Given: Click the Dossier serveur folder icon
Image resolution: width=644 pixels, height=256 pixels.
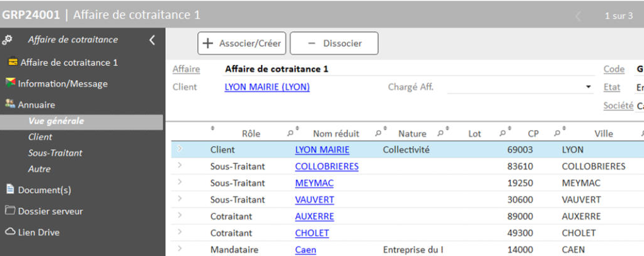Looking at the screenshot, I should click(x=10, y=211).
